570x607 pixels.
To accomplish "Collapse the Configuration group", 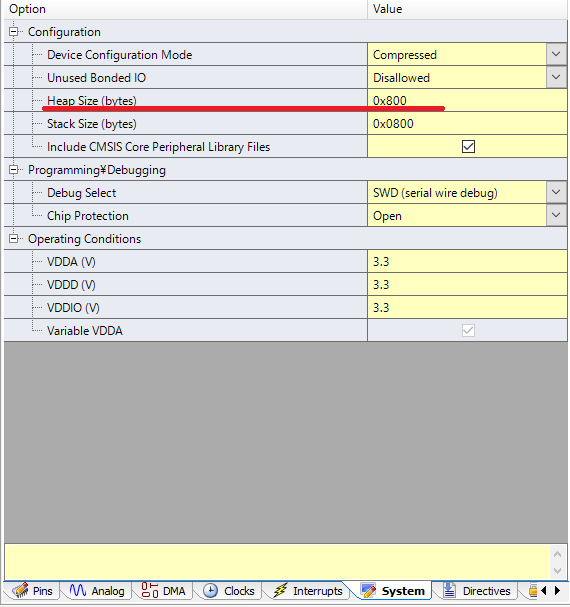I will coord(14,32).
